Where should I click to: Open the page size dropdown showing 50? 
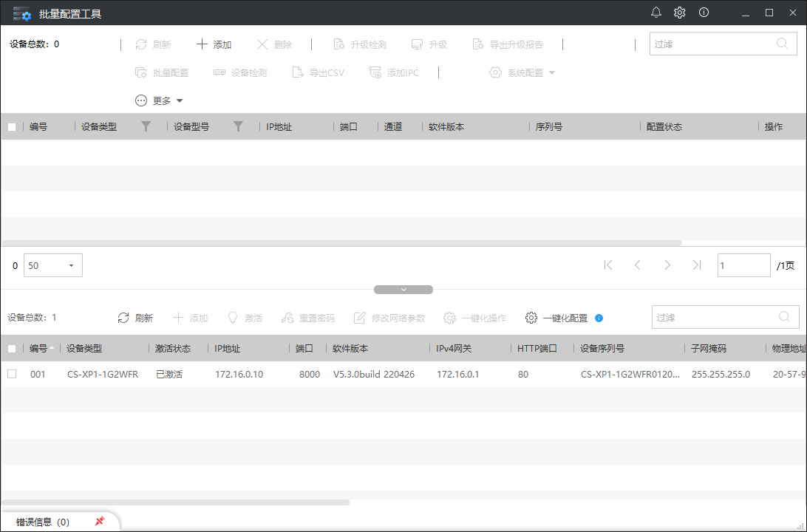click(x=53, y=265)
